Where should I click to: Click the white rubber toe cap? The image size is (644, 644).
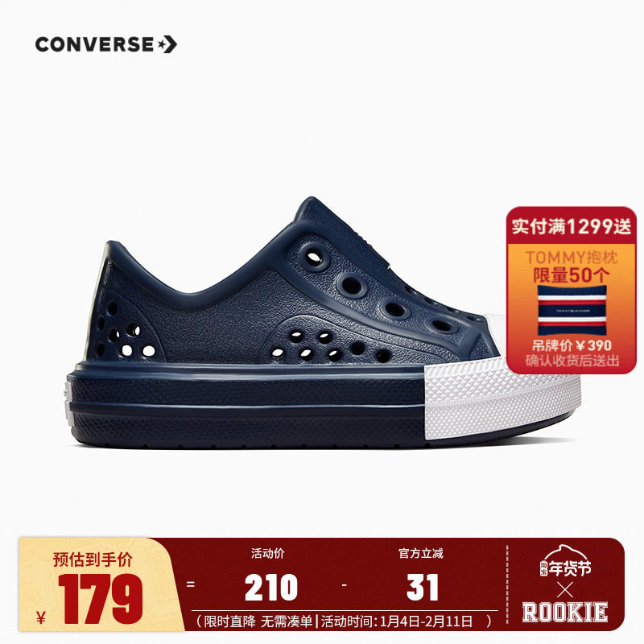501,395
